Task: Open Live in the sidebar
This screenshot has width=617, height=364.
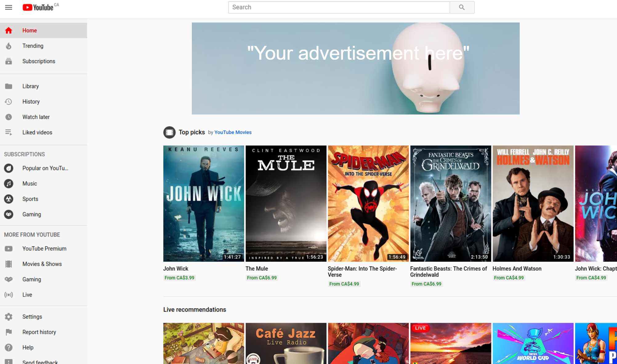Action: click(x=43, y=295)
